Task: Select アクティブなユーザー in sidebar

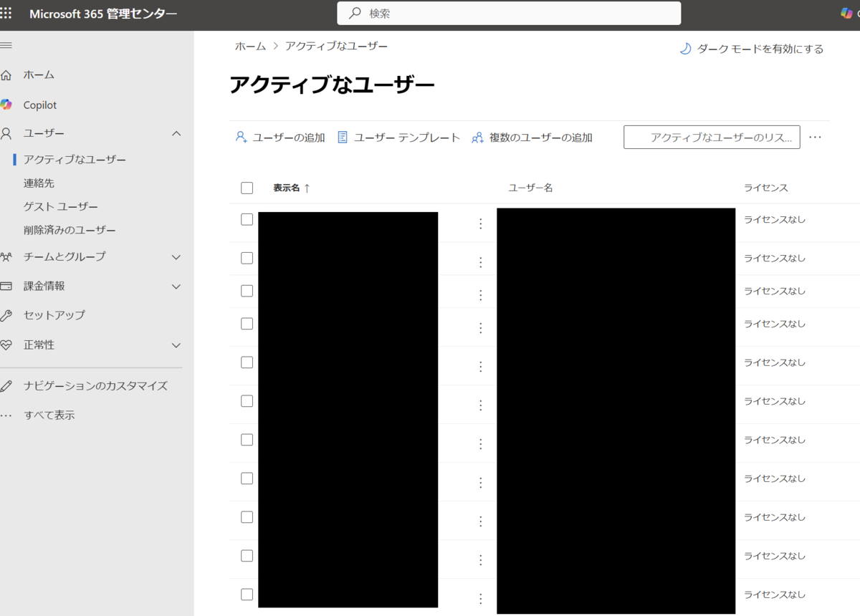Action: click(75, 159)
